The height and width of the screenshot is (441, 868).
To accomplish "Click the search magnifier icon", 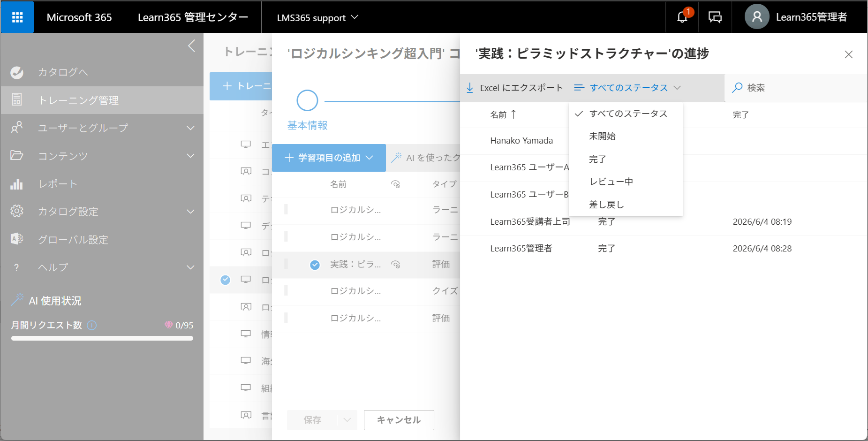I will tap(737, 88).
